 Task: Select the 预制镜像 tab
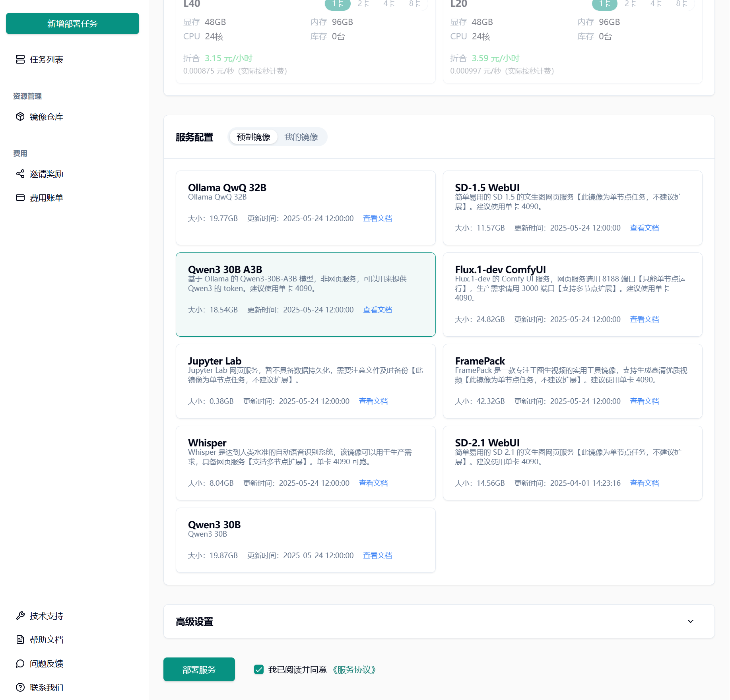click(253, 137)
